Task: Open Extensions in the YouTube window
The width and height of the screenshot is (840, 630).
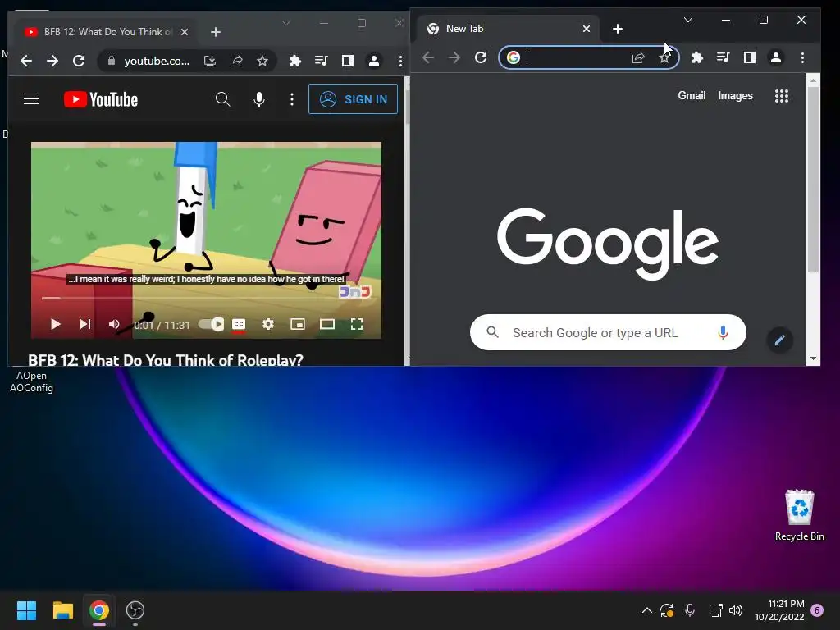Action: [295, 61]
